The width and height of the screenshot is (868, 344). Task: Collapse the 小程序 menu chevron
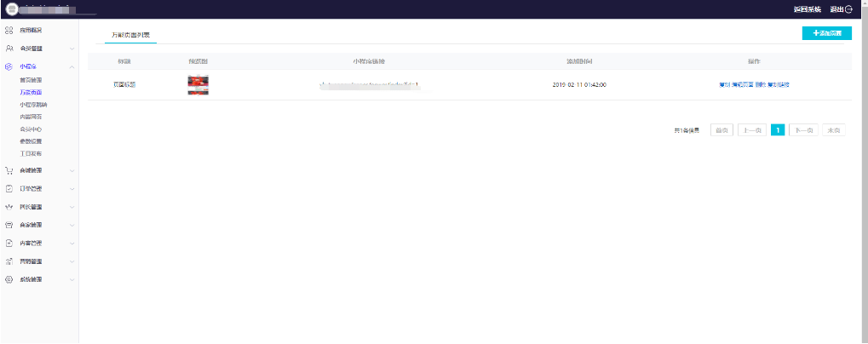[72, 67]
